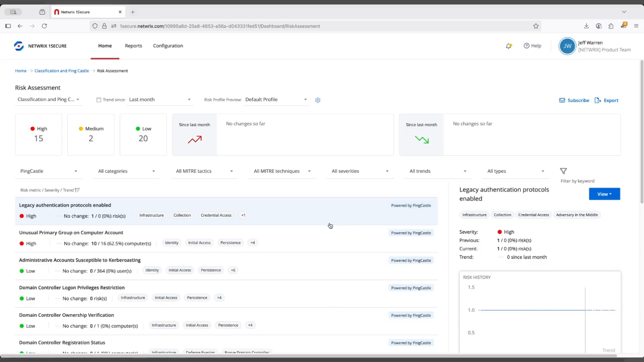Select Domain Controller Ownership Verification

pos(226,321)
